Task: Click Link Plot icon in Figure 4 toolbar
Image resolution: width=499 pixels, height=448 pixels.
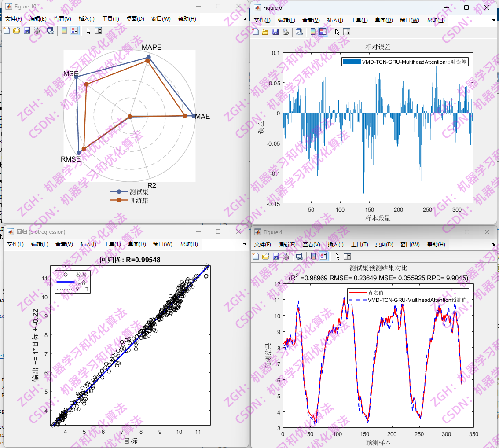Action: click(x=300, y=256)
